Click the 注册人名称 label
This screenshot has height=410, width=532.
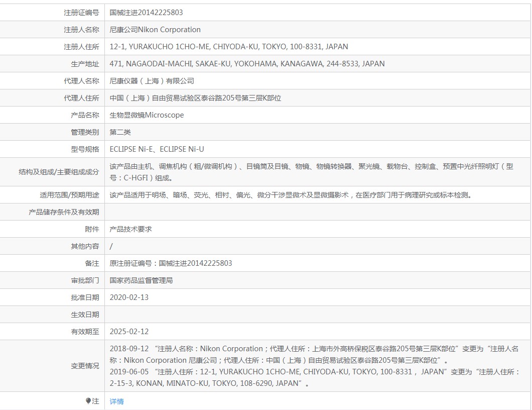[81, 30]
